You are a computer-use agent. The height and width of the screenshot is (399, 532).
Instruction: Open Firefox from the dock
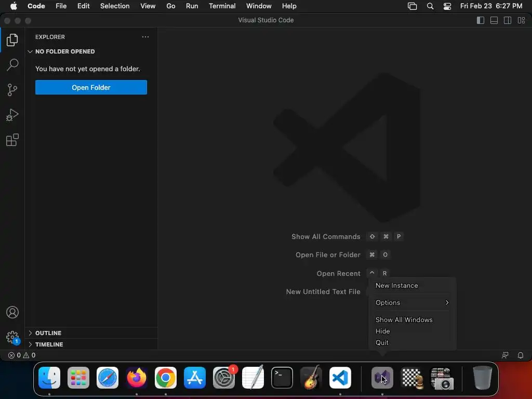click(x=137, y=378)
